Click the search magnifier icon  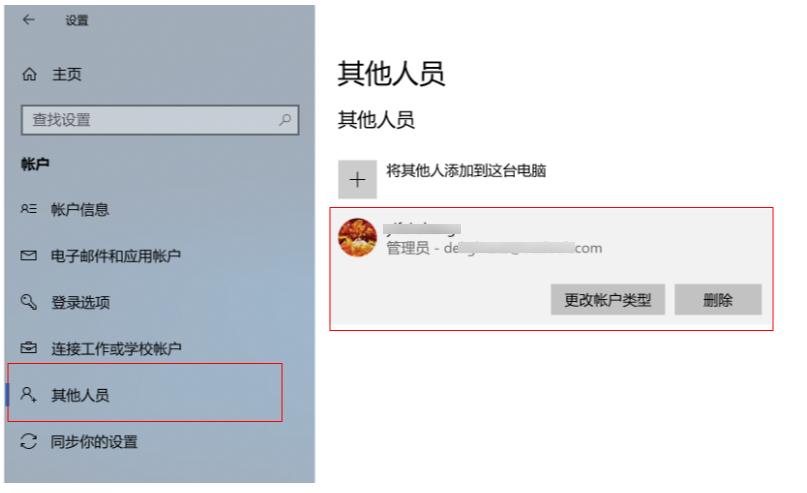[285, 120]
